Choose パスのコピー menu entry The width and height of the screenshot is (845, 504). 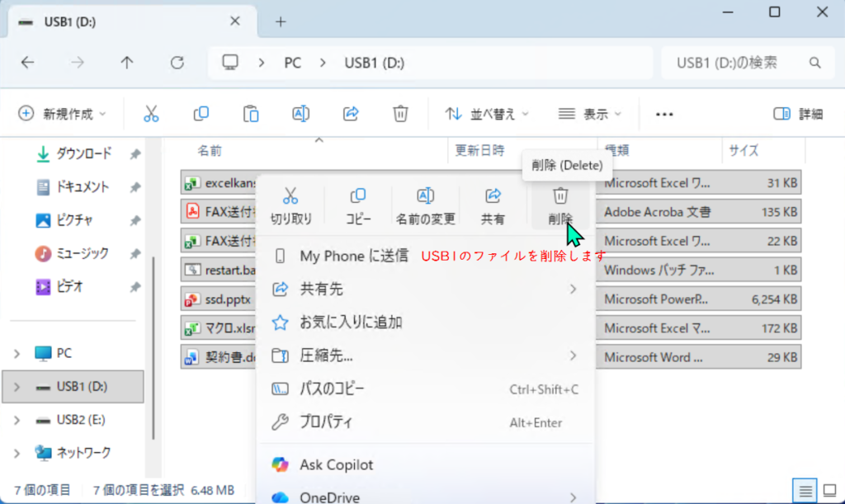[332, 389]
